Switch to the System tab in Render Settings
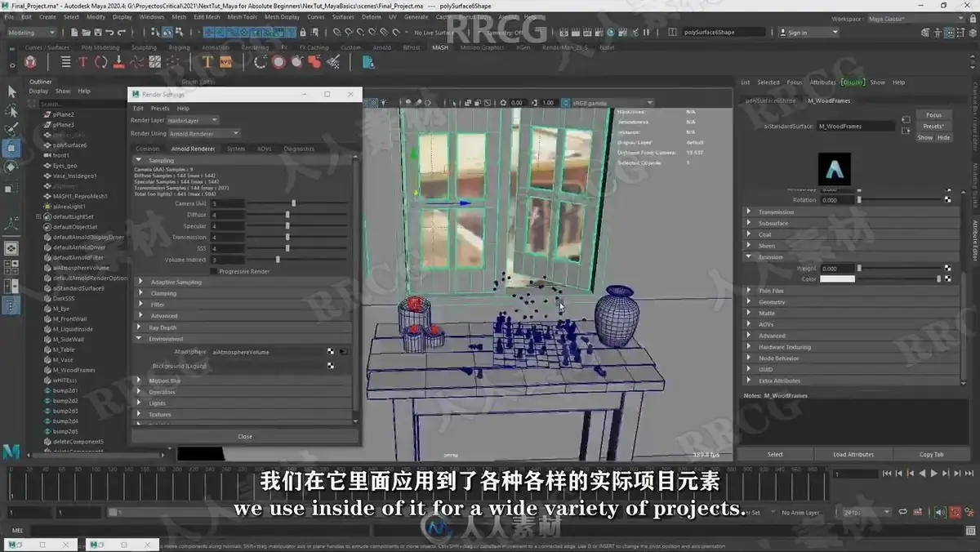Image resolution: width=980 pixels, height=552 pixels. pyautogui.click(x=236, y=149)
